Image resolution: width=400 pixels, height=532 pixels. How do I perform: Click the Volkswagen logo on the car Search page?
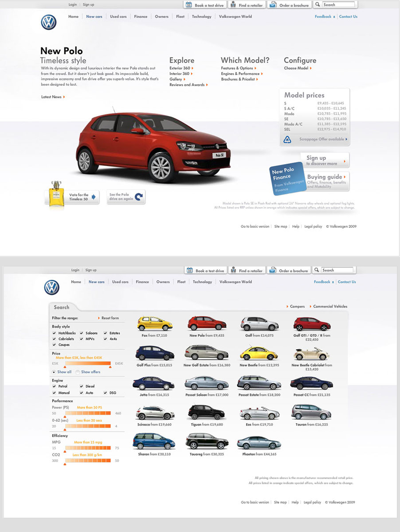[x=52, y=287]
